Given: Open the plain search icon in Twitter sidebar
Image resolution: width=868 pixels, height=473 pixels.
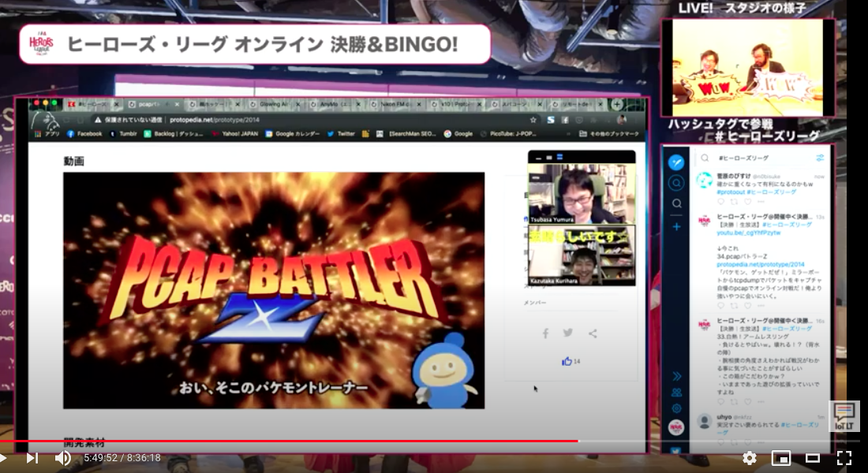Looking at the screenshot, I should 676,203.
